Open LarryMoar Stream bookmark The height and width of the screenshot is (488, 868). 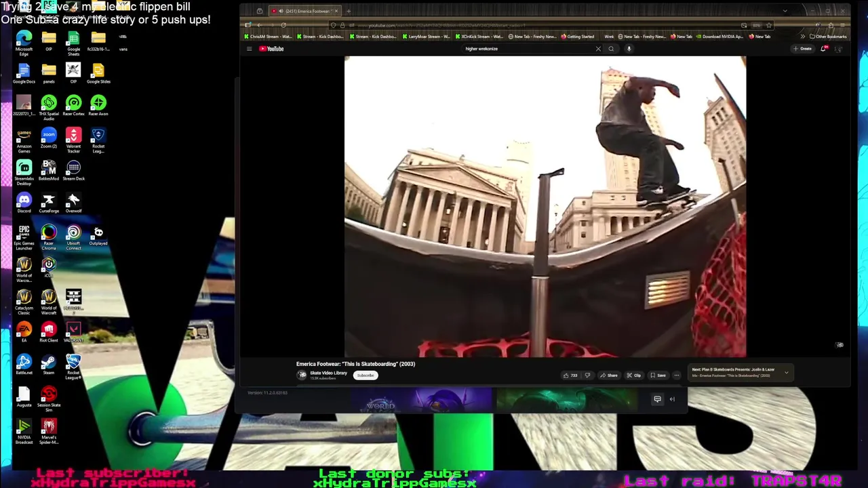(x=428, y=37)
